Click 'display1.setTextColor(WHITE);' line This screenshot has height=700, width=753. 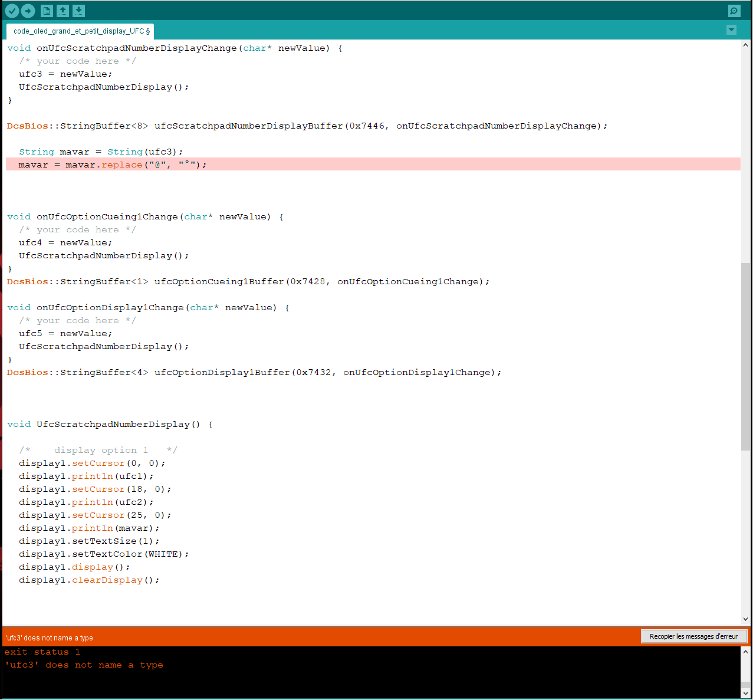(x=104, y=554)
